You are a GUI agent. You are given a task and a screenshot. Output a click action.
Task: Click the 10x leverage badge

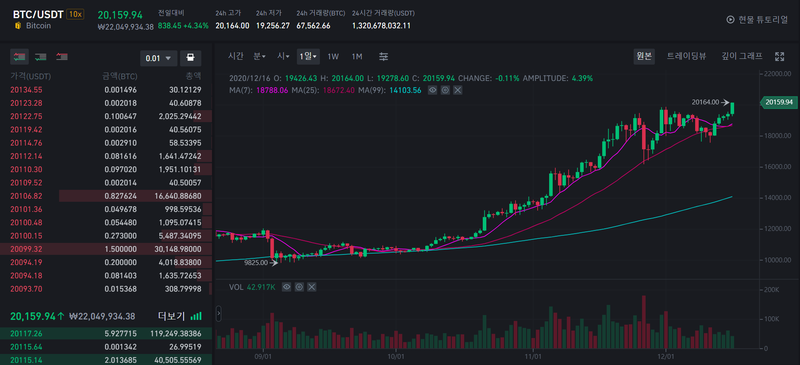tap(76, 14)
